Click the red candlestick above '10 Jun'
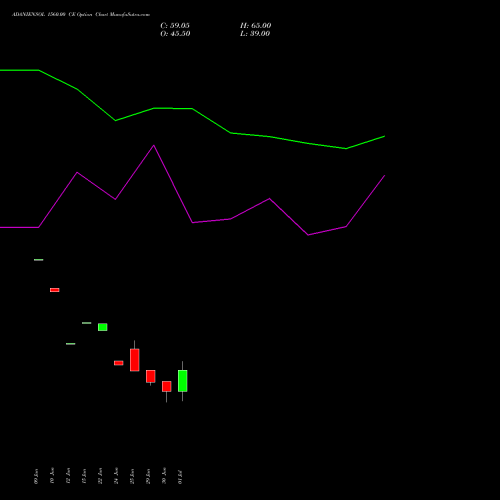 tap(55, 290)
